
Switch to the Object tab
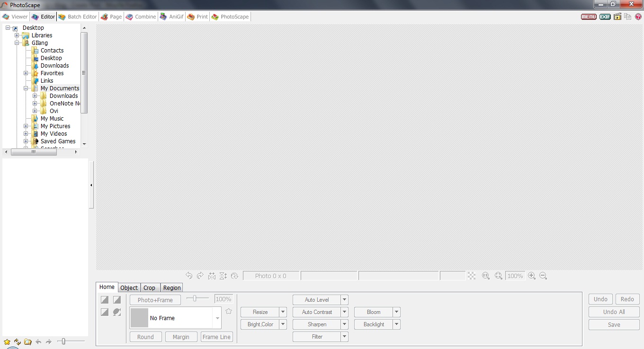pos(129,288)
